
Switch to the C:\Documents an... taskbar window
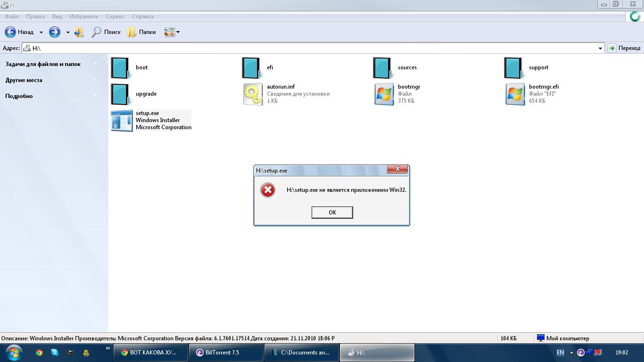click(x=302, y=353)
